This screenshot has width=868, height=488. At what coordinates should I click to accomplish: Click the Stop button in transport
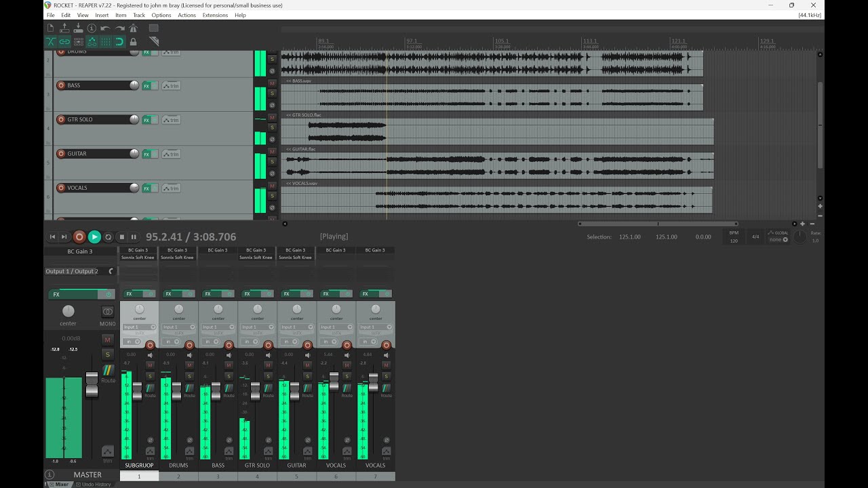[x=122, y=237]
